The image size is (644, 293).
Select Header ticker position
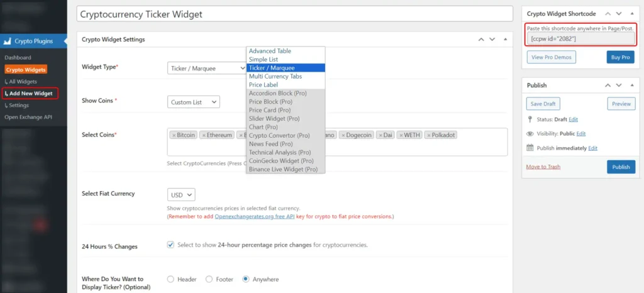point(170,279)
